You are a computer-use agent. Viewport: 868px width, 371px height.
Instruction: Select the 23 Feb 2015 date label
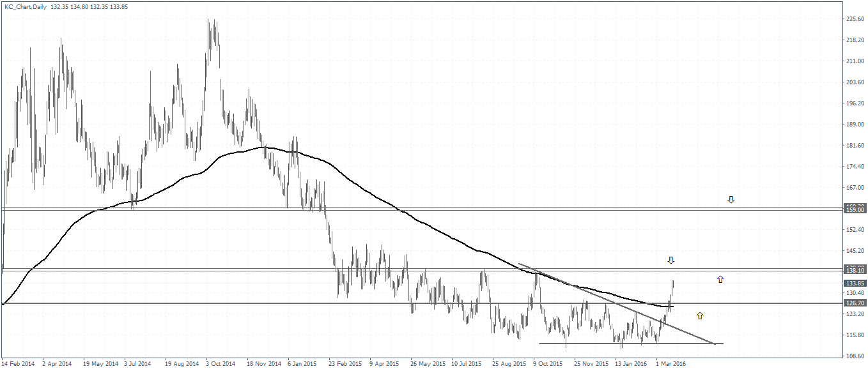tap(345, 363)
